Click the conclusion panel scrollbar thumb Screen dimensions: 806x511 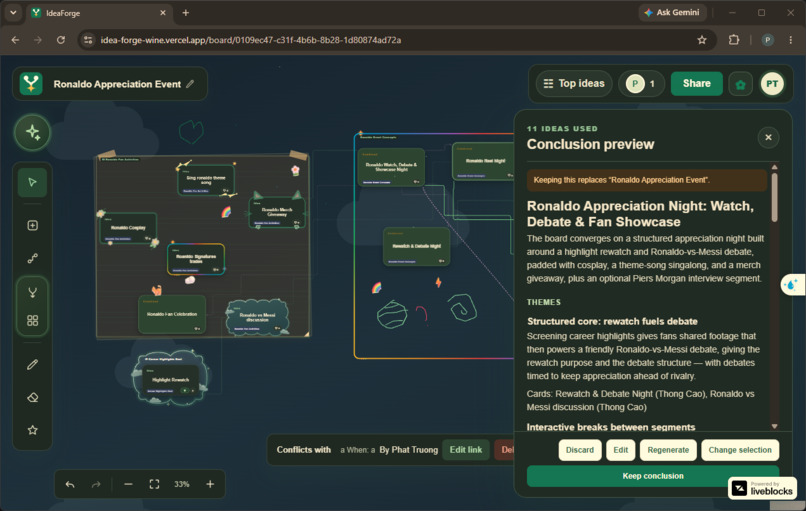tap(774, 196)
